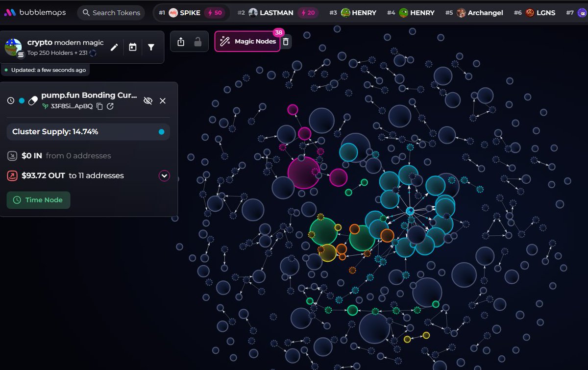Open the funnel filter icon
This screenshot has height=370, width=588.
tap(151, 47)
